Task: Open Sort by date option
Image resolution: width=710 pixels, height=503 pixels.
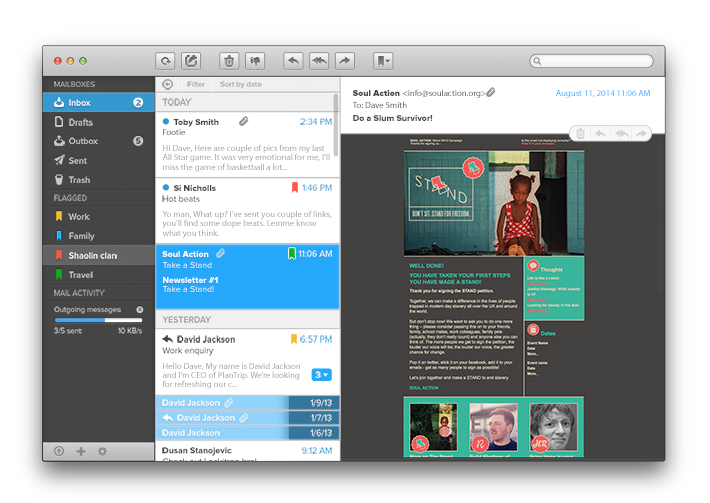Action: click(x=241, y=84)
